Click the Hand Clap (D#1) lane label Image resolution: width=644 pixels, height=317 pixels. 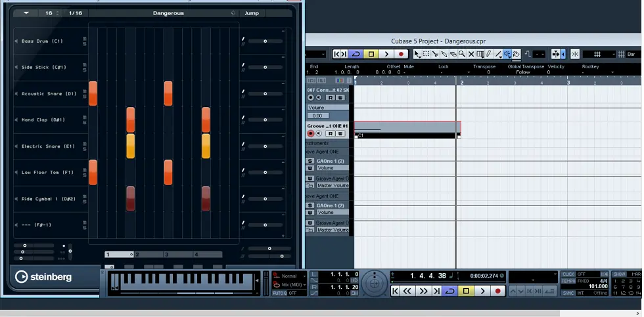pos(43,119)
